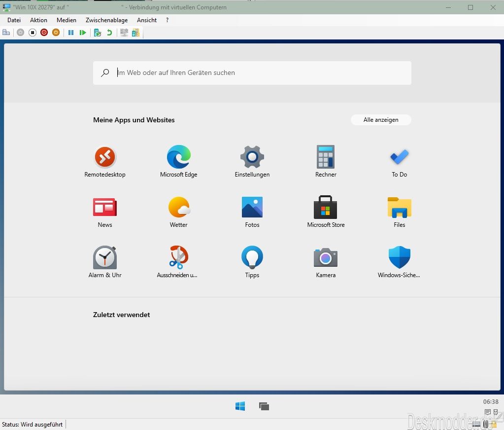Shut down the VM using the red power icon

(44, 33)
